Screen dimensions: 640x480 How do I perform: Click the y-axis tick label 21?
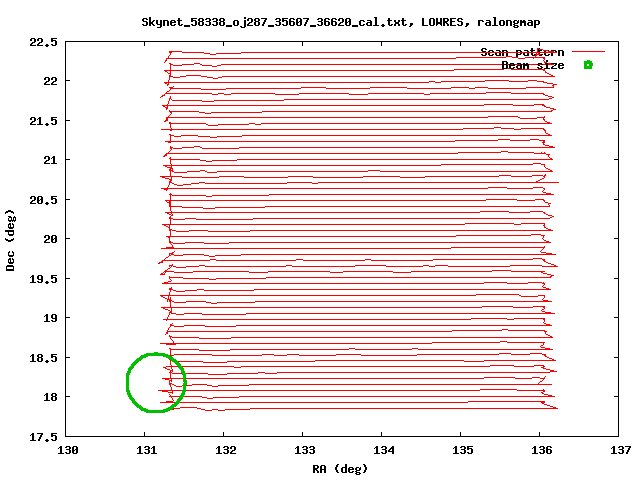point(51,160)
